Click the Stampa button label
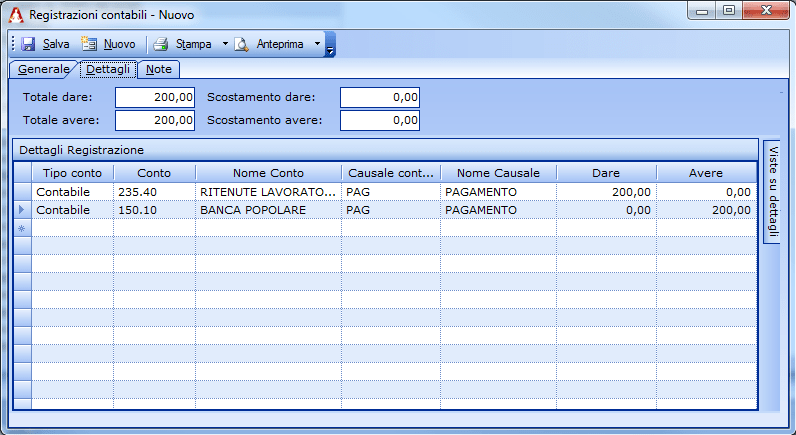Viewport: 796px width, 435px height. 193,44
